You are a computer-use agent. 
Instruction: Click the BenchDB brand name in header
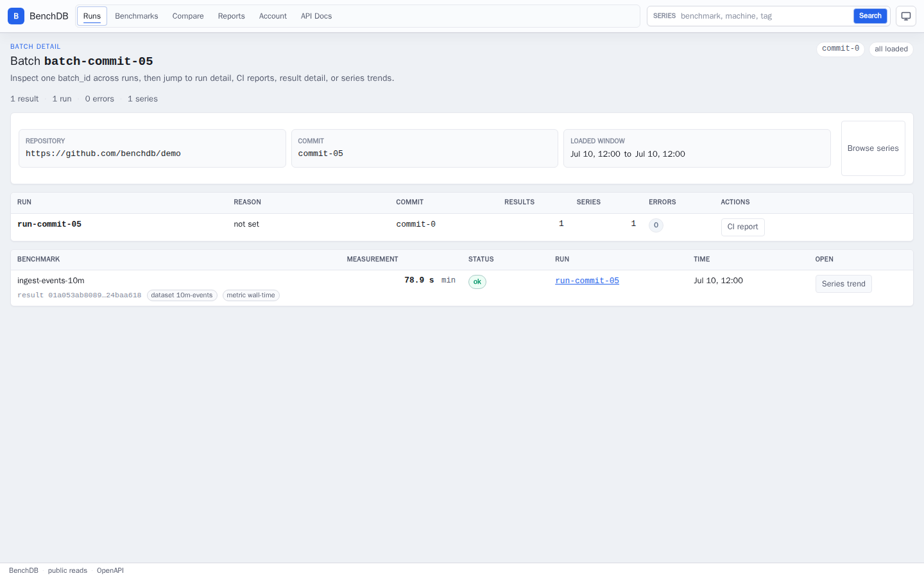click(x=49, y=16)
